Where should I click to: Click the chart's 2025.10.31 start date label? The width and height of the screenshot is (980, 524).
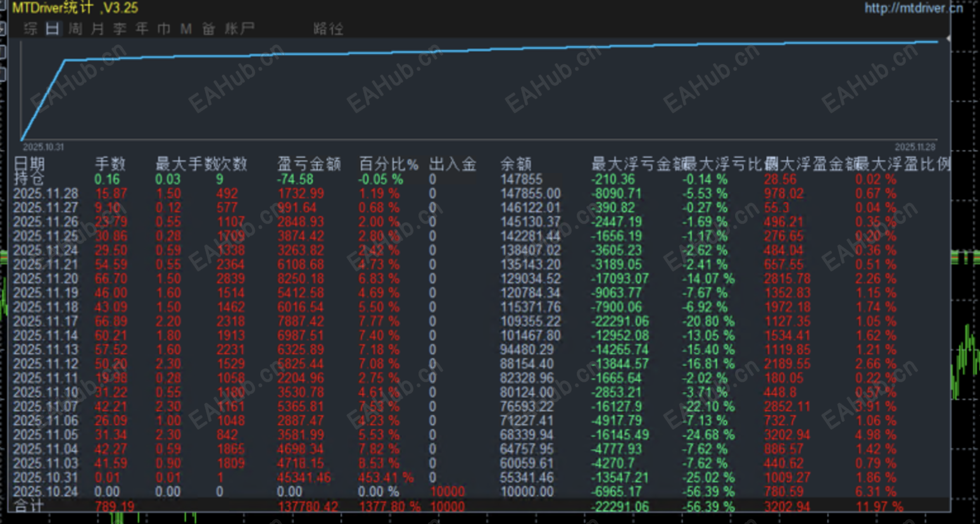click(44, 147)
